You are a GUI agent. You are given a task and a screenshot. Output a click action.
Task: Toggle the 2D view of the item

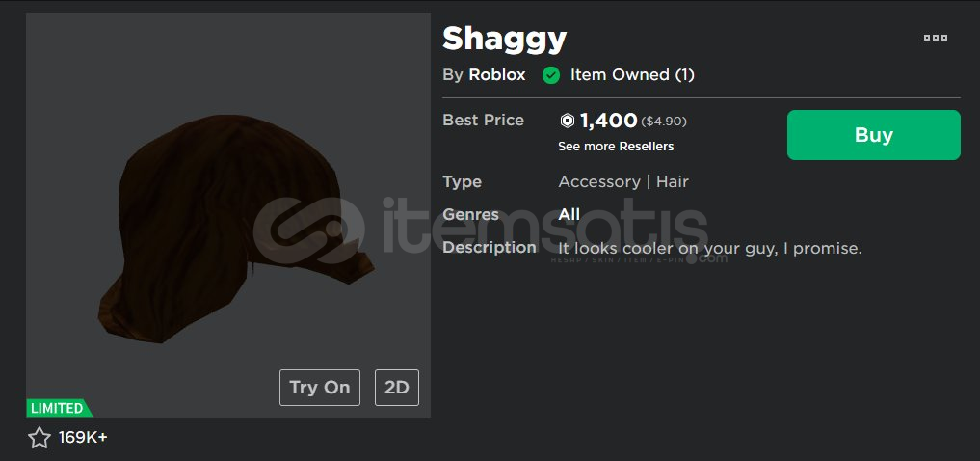pyautogui.click(x=396, y=388)
